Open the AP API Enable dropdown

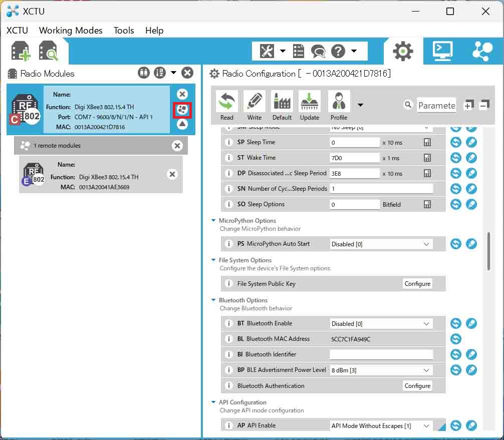[x=381, y=426]
